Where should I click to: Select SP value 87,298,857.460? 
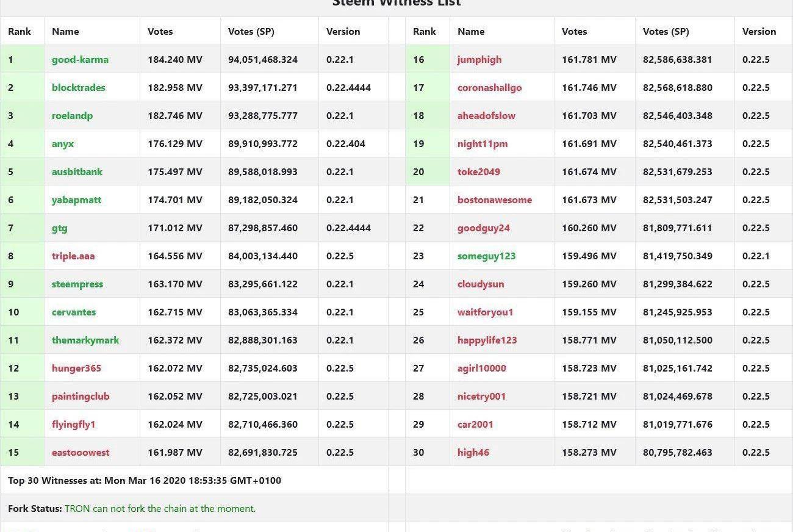(263, 228)
